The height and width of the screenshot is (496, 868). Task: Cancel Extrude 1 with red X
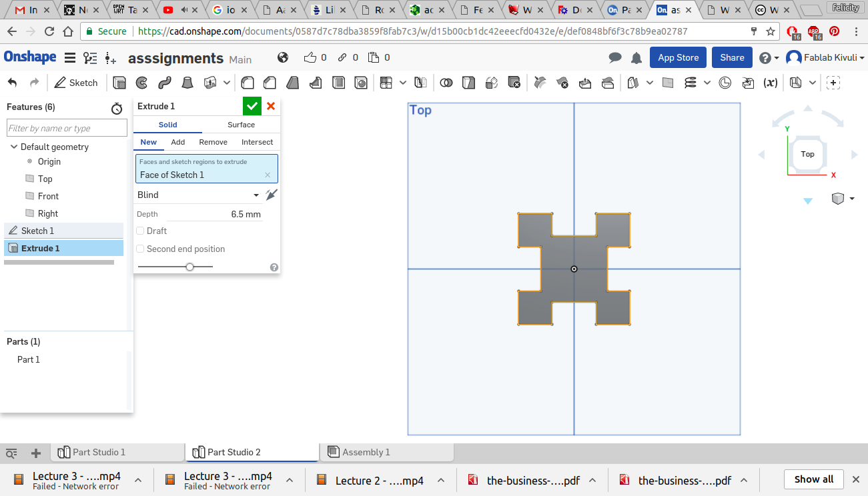coord(271,106)
